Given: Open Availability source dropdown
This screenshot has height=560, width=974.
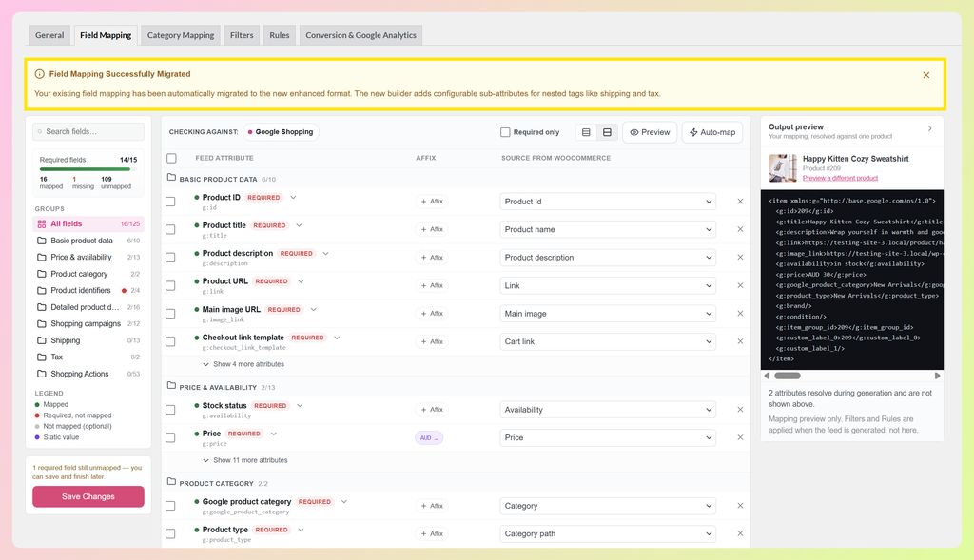Looking at the screenshot, I should [x=608, y=409].
